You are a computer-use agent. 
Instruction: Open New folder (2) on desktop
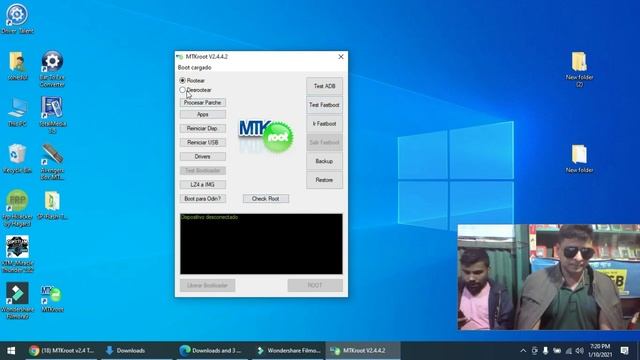(x=579, y=69)
